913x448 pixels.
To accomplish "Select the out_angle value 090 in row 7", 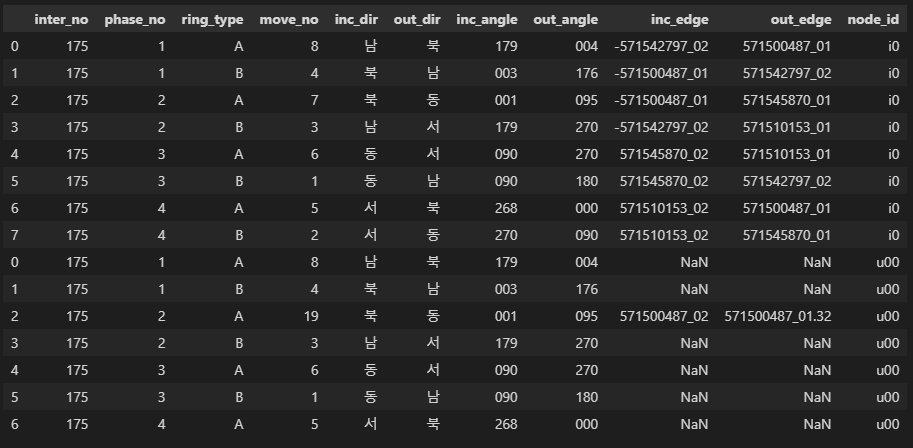I will click(x=584, y=236).
